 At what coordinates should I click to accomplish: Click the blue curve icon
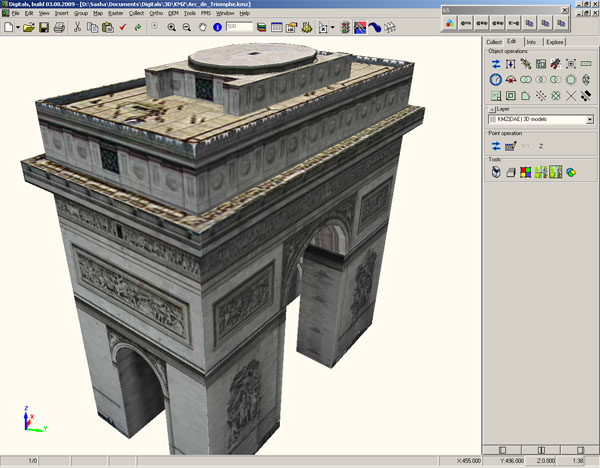tap(375, 28)
